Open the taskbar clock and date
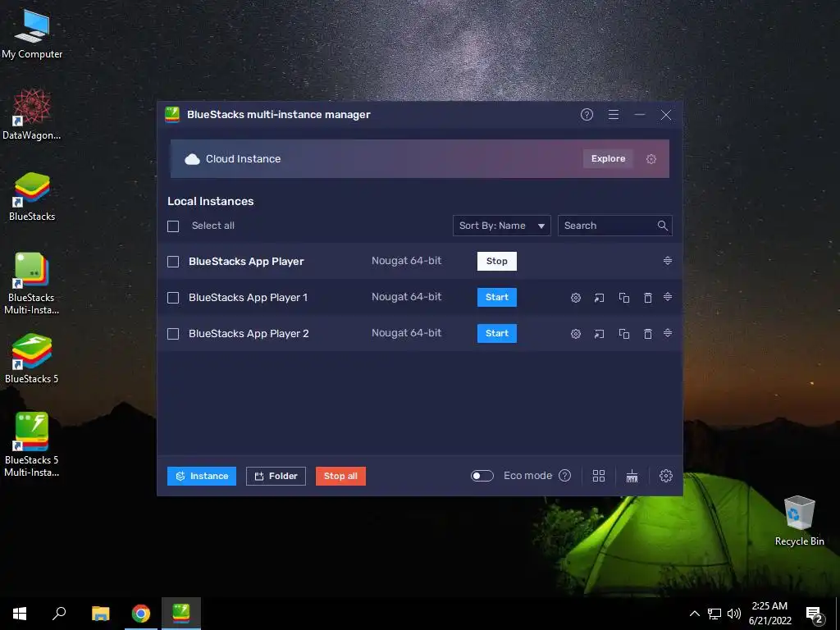The image size is (840, 630). [x=769, y=614]
